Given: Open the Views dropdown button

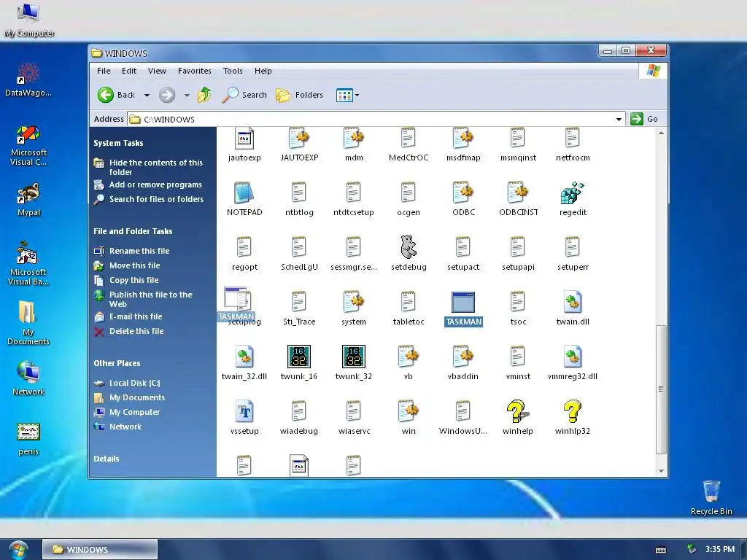Looking at the screenshot, I should (347, 96).
